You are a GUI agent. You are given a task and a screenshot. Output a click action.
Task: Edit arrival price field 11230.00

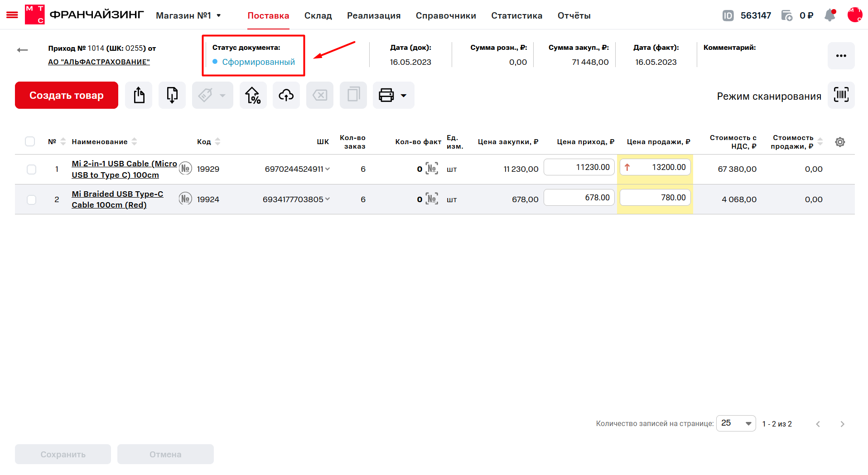(x=579, y=167)
